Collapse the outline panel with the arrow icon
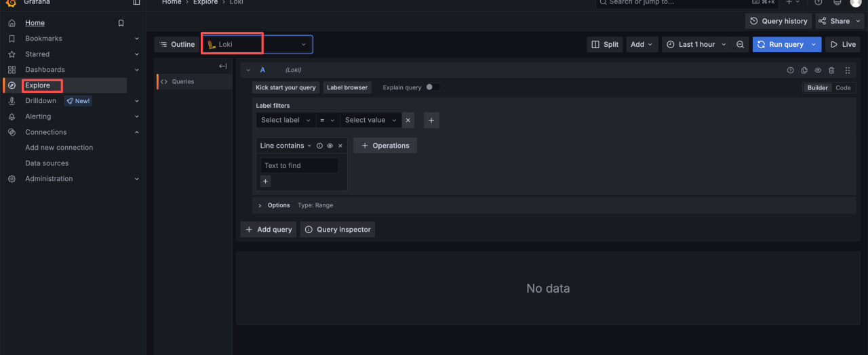Image resolution: width=868 pixels, height=355 pixels. click(x=222, y=66)
